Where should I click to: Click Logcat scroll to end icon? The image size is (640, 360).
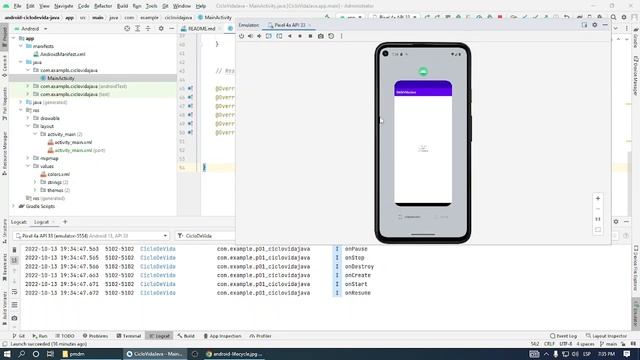pyautogui.click(x=14, y=260)
